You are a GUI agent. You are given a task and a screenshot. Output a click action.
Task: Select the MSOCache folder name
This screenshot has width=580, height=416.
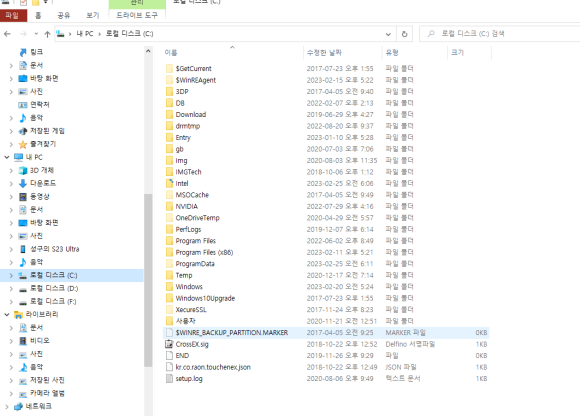pyautogui.click(x=192, y=195)
